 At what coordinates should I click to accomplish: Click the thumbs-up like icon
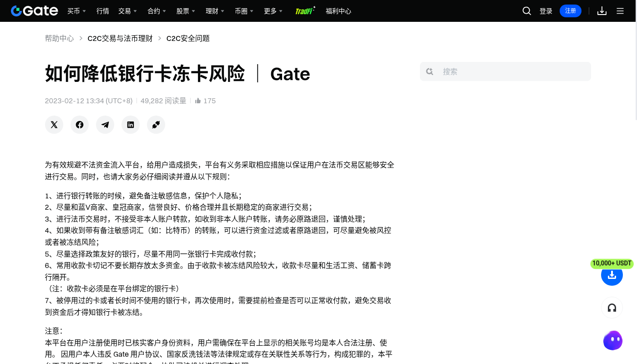tap(198, 101)
